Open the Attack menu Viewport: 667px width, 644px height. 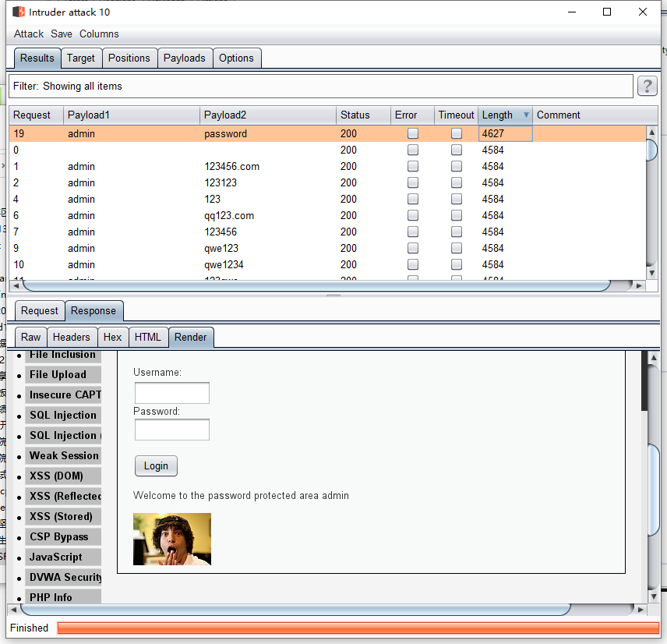(29, 34)
